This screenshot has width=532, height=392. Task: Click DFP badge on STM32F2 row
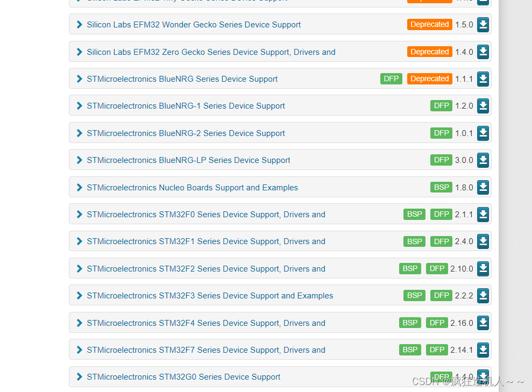pos(437,268)
